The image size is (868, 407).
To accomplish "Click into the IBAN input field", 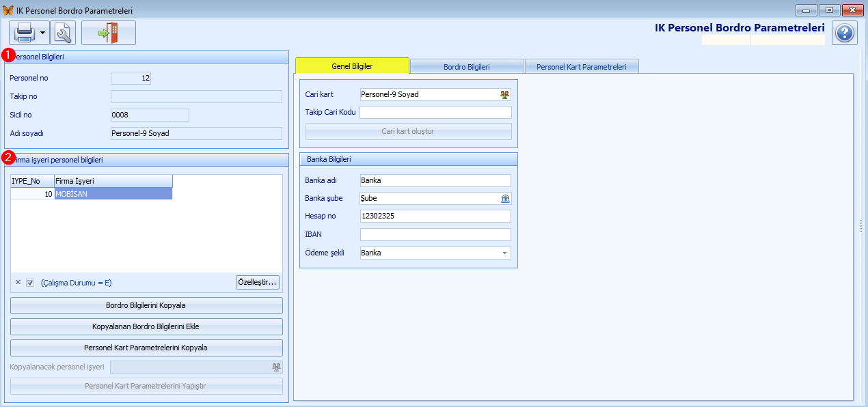I will [435, 235].
